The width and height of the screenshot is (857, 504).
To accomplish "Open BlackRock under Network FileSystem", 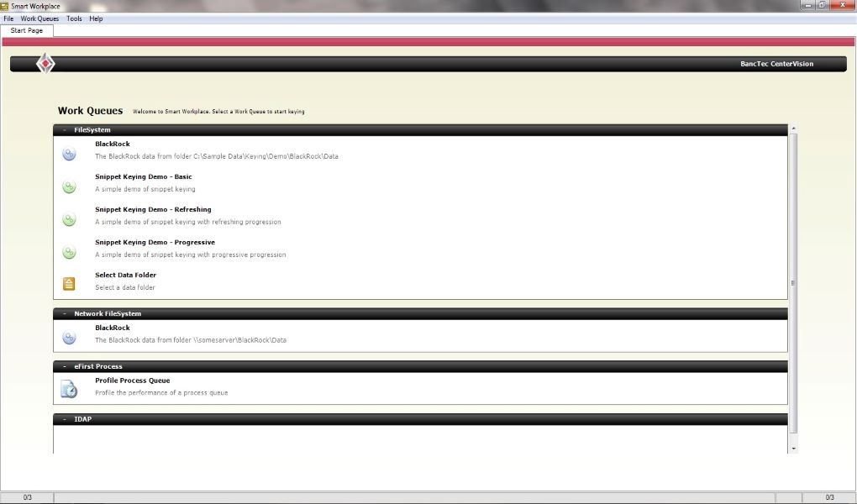I will [x=113, y=328].
